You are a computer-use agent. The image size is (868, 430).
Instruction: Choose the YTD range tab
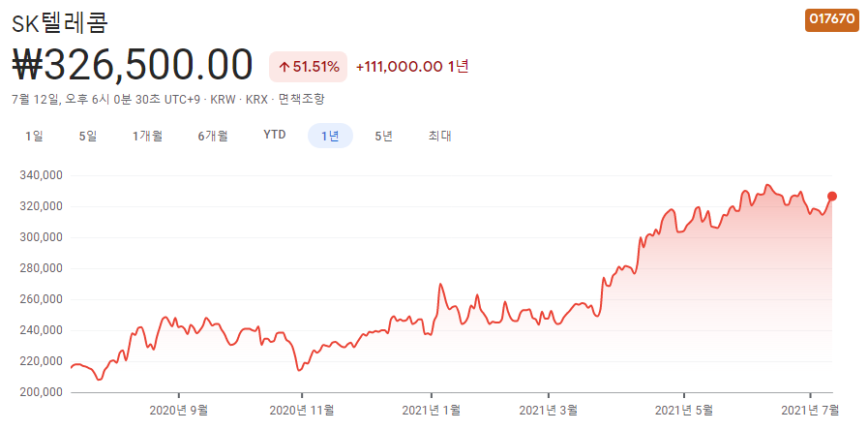pyautogui.click(x=275, y=136)
